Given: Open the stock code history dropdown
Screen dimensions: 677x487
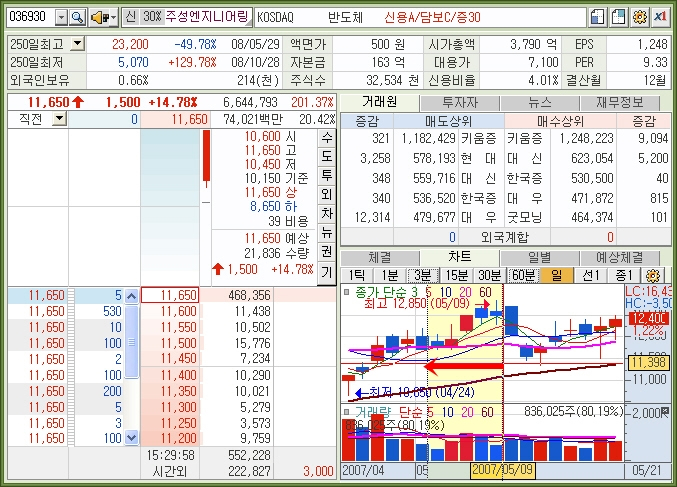Looking at the screenshot, I should tap(61, 18).
